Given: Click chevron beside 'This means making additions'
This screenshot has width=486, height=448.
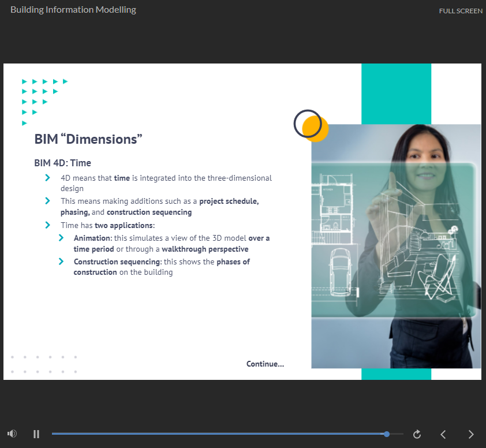Looking at the screenshot, I should coord(48,201).
